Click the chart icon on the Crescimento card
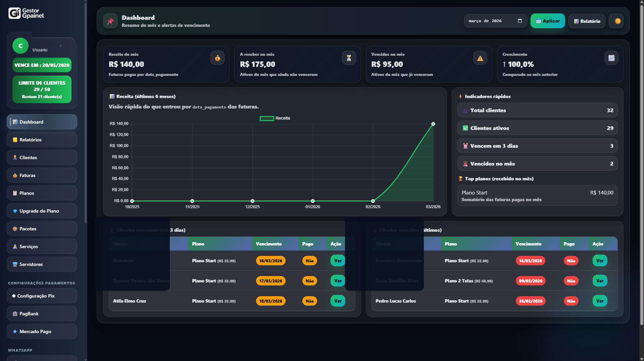This screenshot has width=644, height=361. pyautogui.click(x=611, y=57)
